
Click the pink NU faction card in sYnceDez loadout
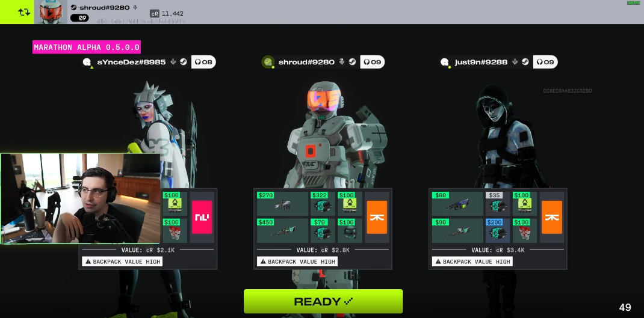coord(202,217)
